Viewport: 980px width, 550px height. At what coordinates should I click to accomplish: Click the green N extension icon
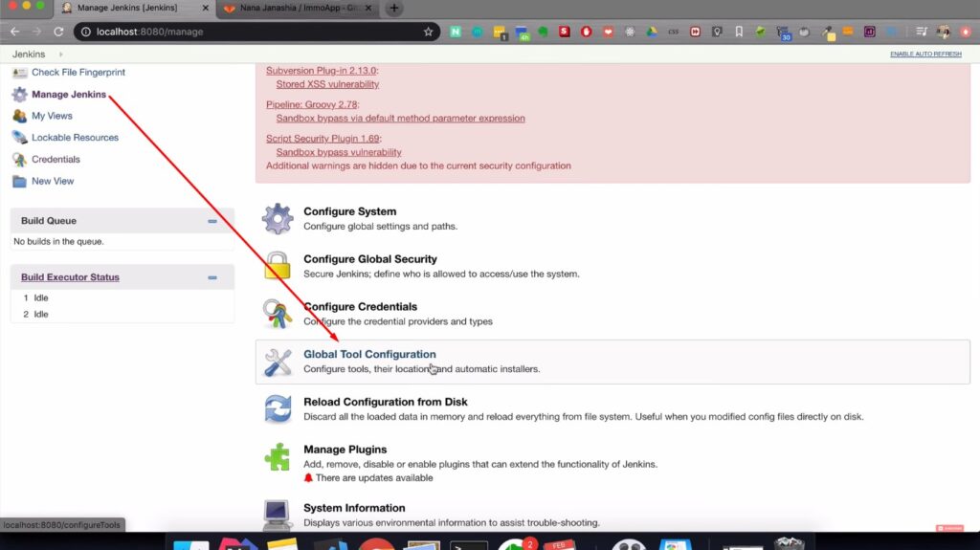tap(456, 32)
